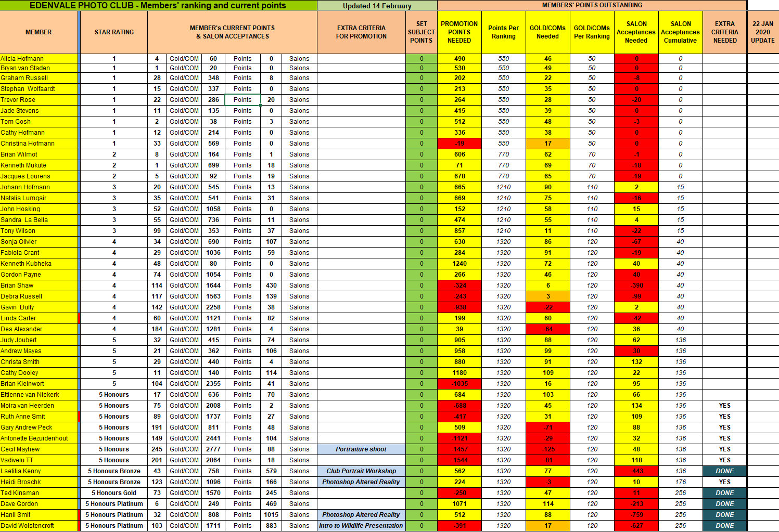
Task: Click the Edenvale Photo Club title cell
Action: (158, 6)
